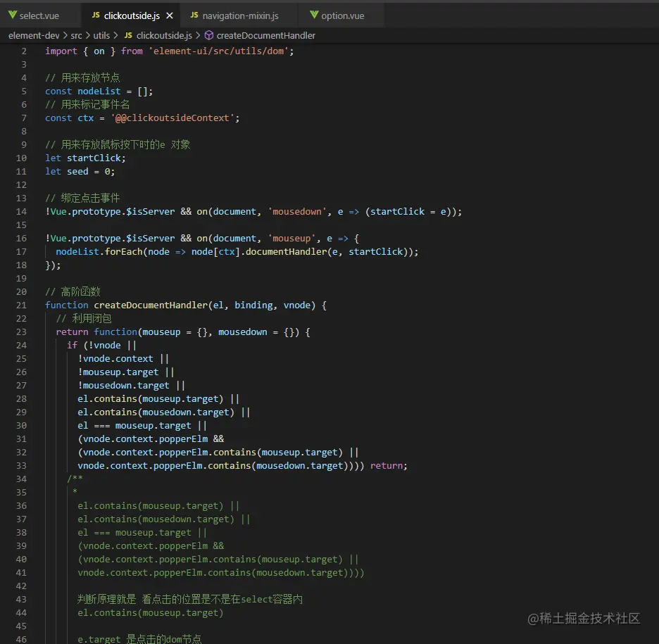Click the chevron after src in breadcrumb
The height and width of the screenshot is (644, 659).
point(88,36)
